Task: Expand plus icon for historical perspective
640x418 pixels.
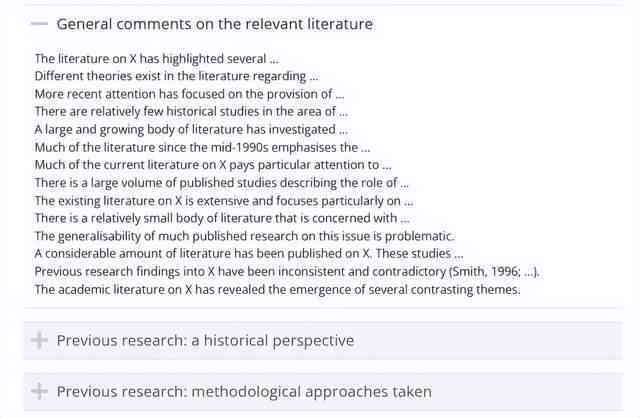Action: coord(39,340)
